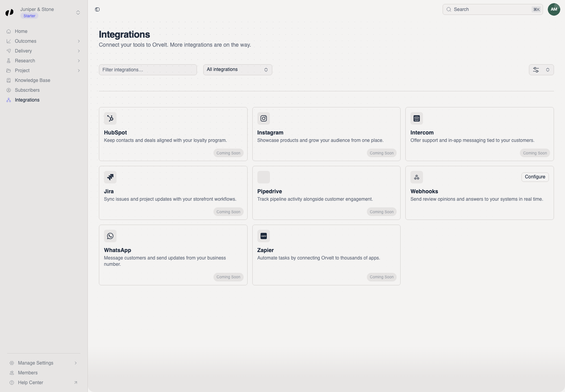Click the Zapier logo icon

click(x=264, y=236)
